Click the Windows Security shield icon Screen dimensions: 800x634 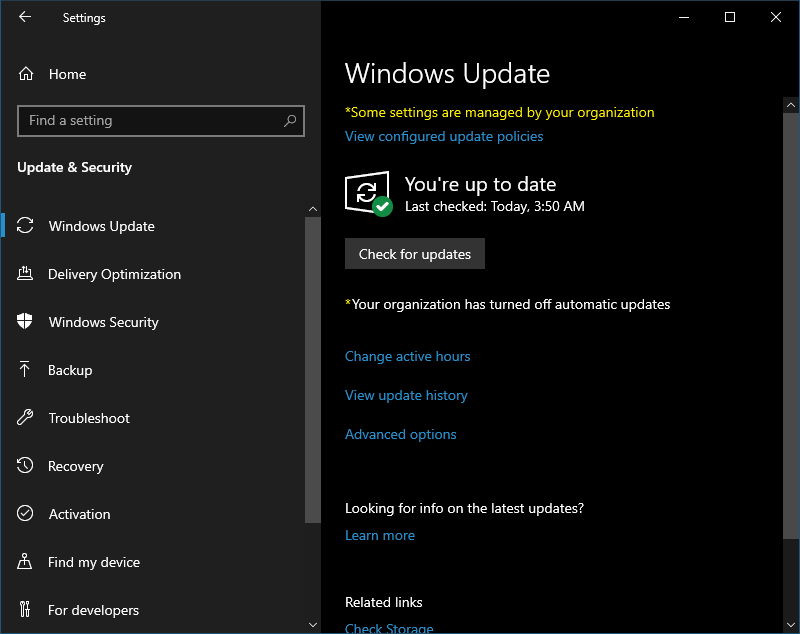pos(24,321)
